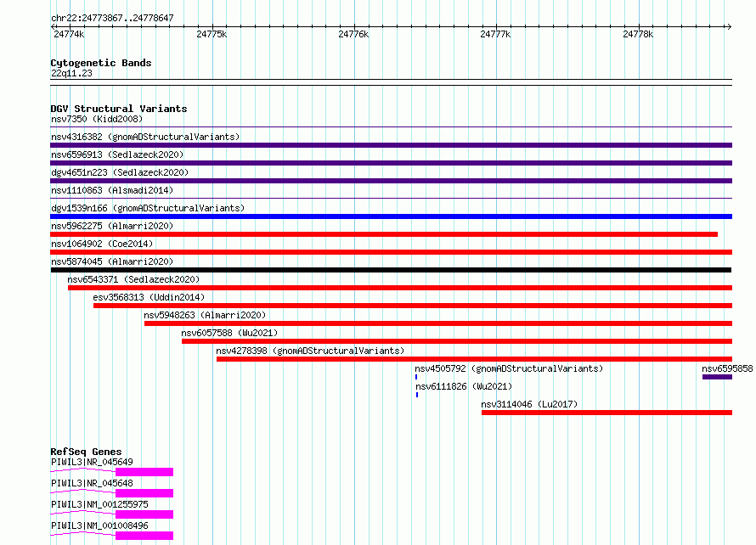This screenshot has width=756, height=545.
Task: Click the Cytogenetic Bands track title
Action: coord(101,63)
